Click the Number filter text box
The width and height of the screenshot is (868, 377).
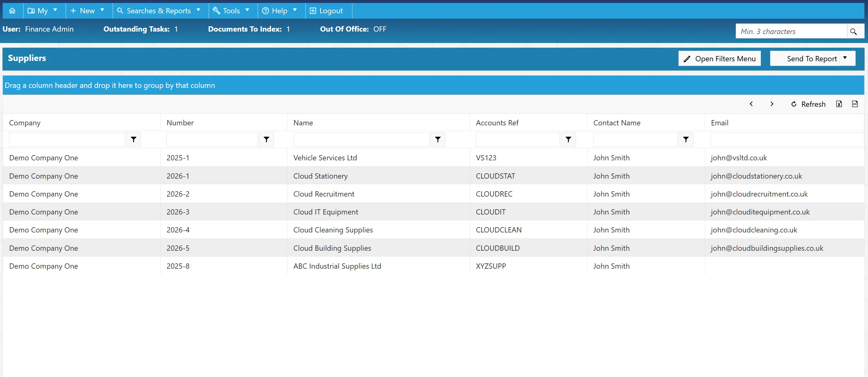pyautogui.click(x=212, y=140)
